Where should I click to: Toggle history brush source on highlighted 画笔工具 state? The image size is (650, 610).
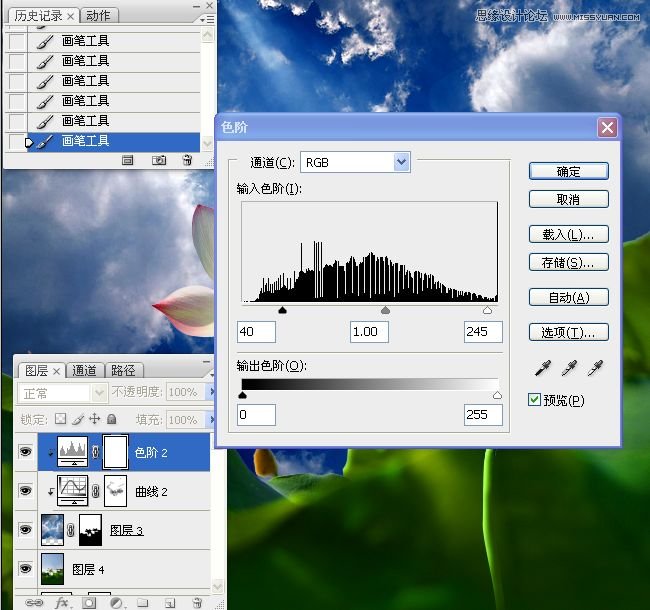17,142
